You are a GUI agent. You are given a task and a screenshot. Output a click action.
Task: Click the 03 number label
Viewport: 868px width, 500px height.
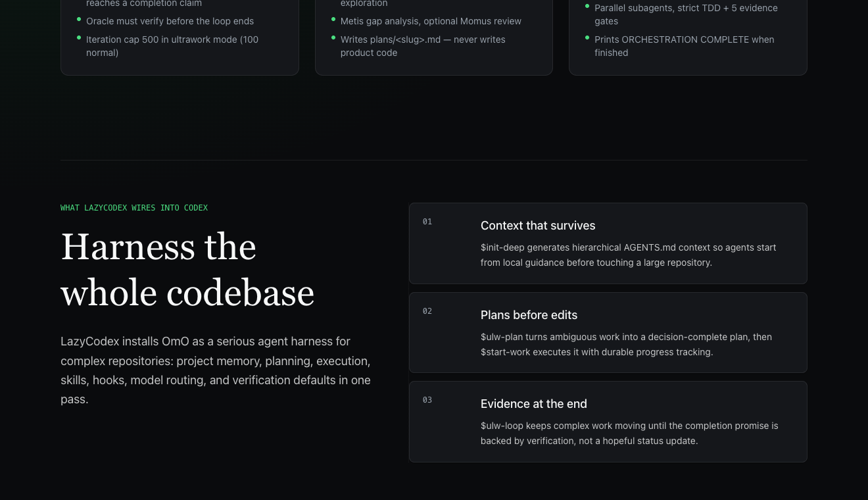[427, 400]
